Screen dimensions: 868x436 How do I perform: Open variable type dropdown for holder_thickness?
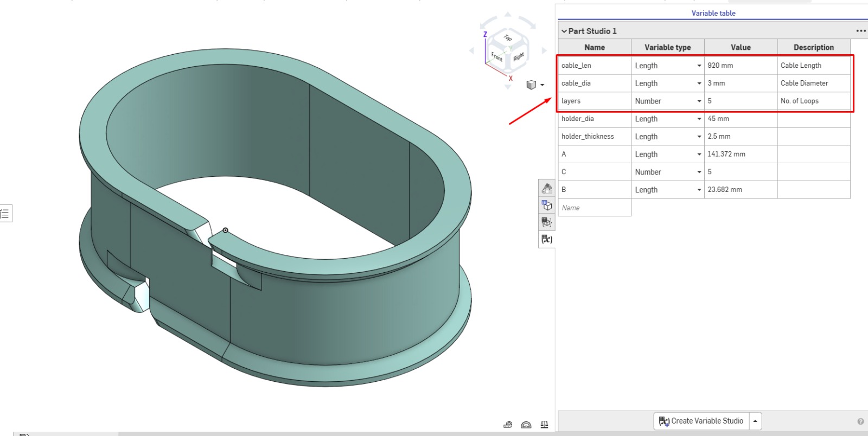668,137
